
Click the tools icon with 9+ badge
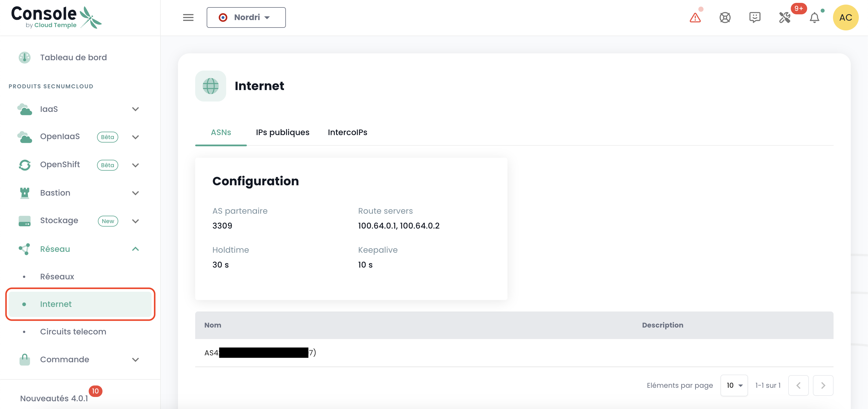pyautogui.click(x=785, y=17)
